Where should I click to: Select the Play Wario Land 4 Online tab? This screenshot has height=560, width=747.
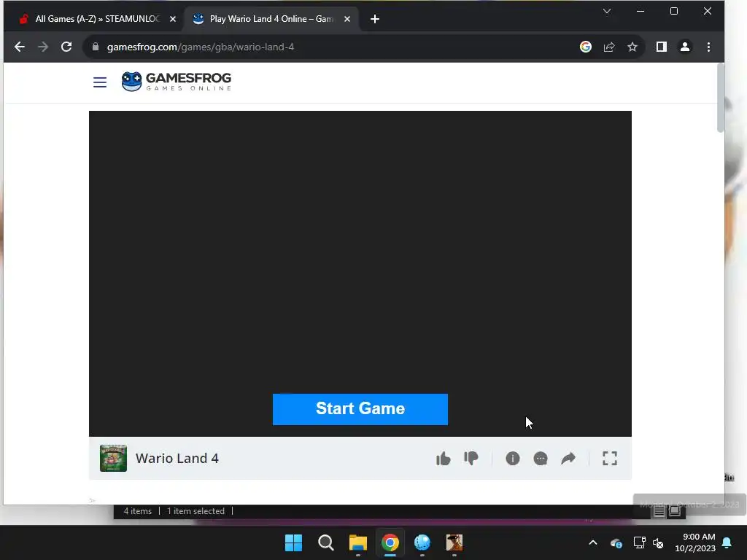271,19
